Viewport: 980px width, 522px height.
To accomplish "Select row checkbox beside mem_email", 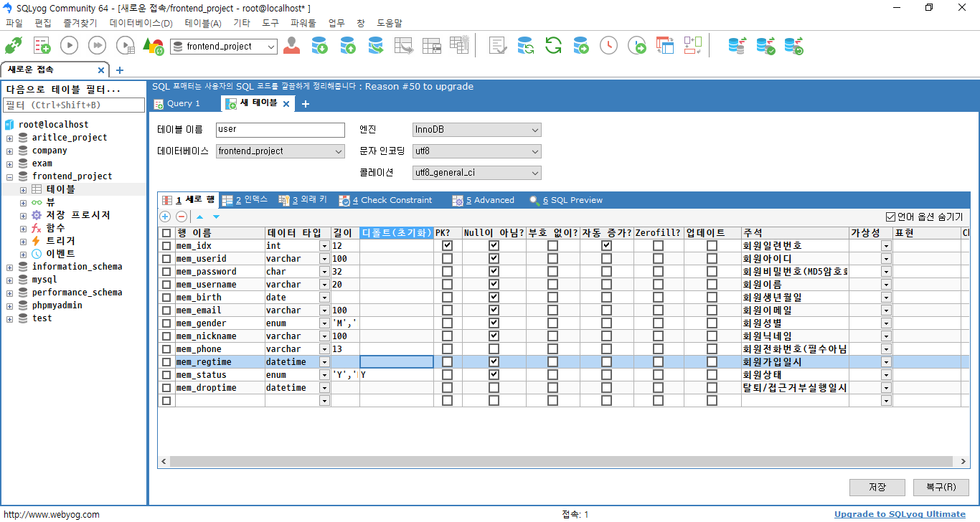I will click(166, 310).
